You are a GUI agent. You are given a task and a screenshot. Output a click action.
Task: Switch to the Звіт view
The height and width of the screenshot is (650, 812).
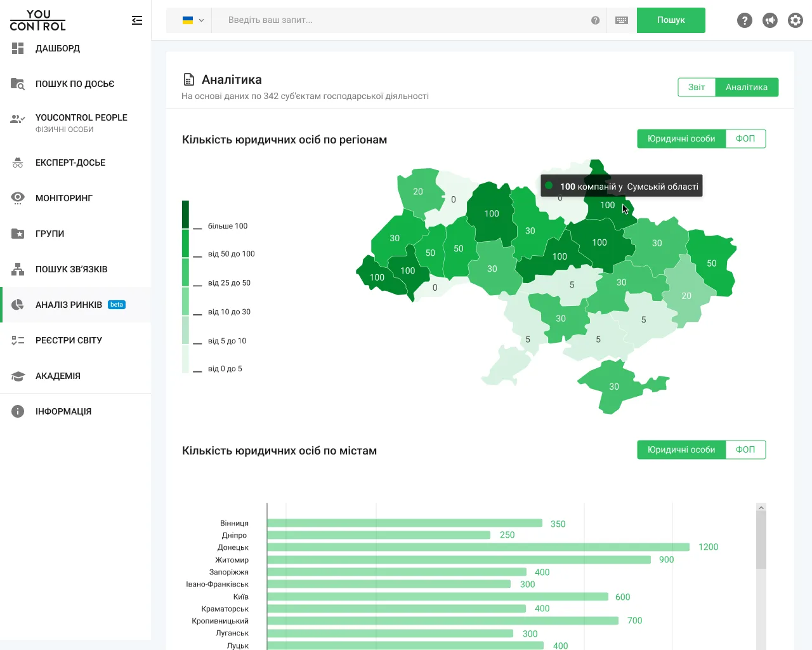697,87
